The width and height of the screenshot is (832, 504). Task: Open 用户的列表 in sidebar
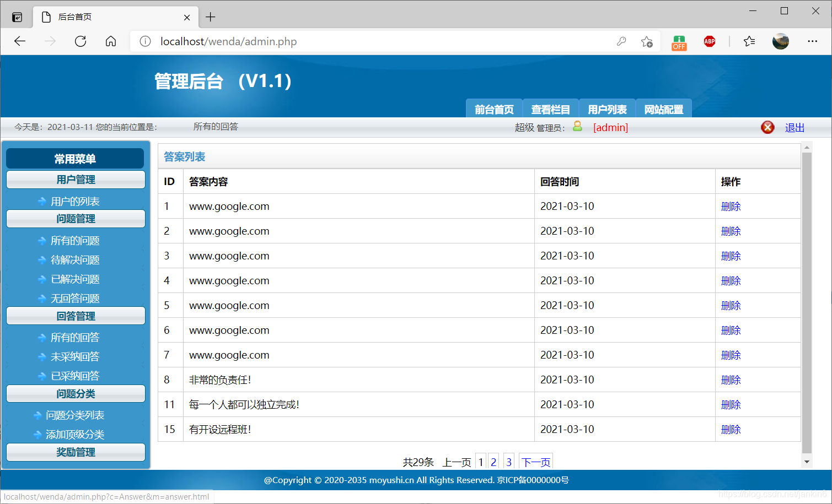(x=75, y=202)
